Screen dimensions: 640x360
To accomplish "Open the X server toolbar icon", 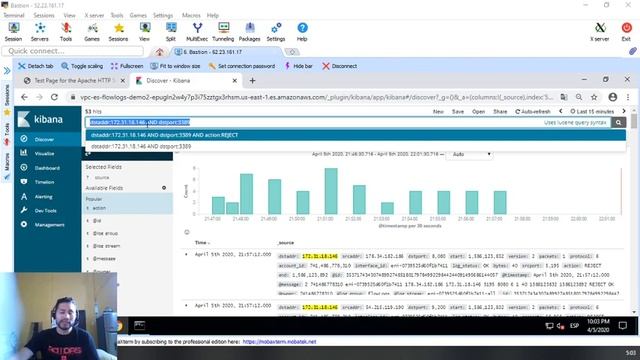I will (x=600, y=32).
